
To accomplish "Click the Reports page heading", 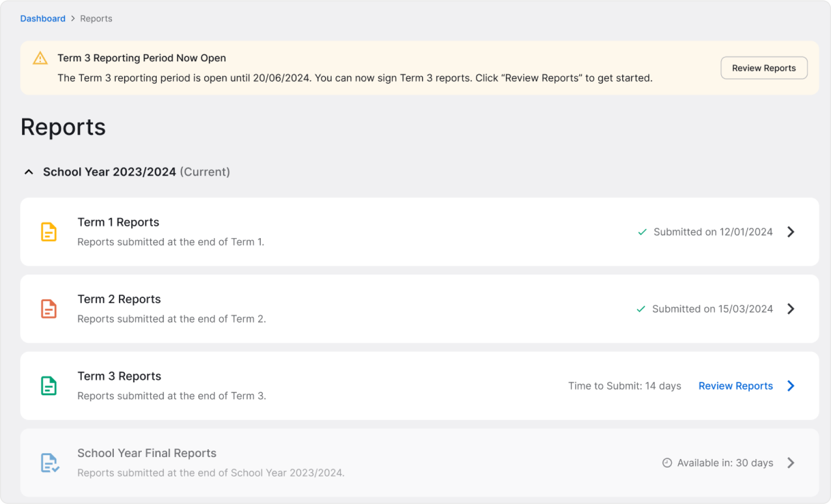I will tap(62, 127).
